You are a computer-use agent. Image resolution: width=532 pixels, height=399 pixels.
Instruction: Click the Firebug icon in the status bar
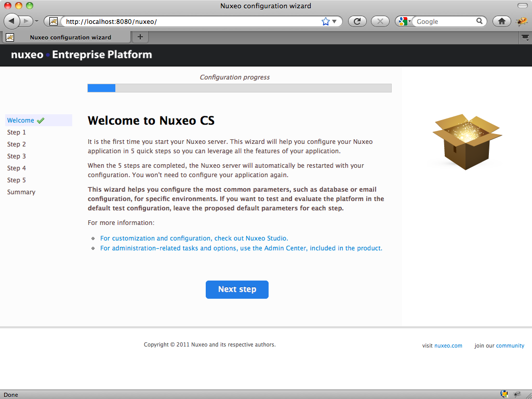[x=517, y=394]
